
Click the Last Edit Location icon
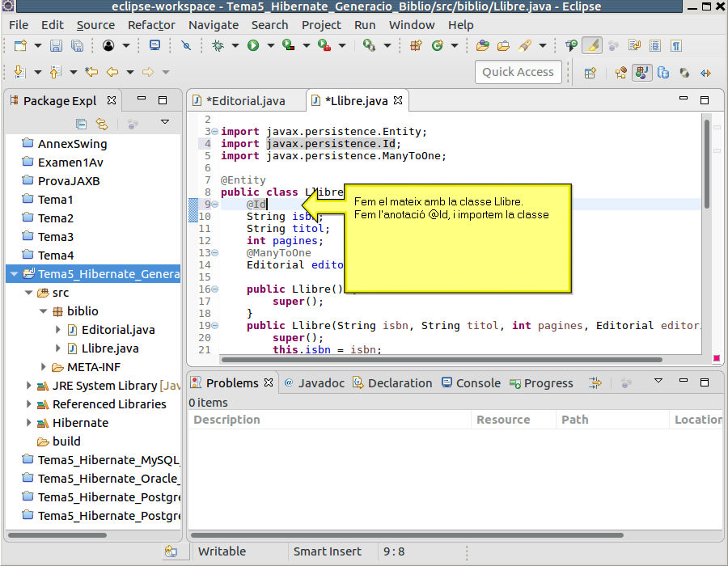(x=91, y=73)
